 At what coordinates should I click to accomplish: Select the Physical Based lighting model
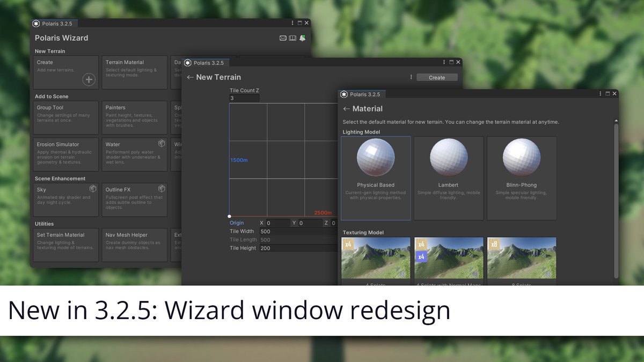[x=376, y=178]
